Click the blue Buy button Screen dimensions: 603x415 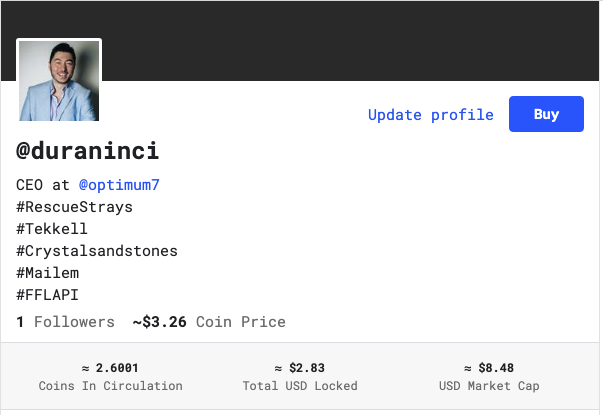tap(546, 114)
